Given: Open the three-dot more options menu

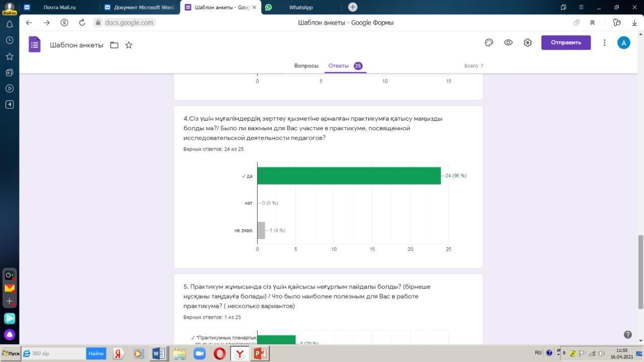Looking at the screenshot, I should [x=604, y=43].
